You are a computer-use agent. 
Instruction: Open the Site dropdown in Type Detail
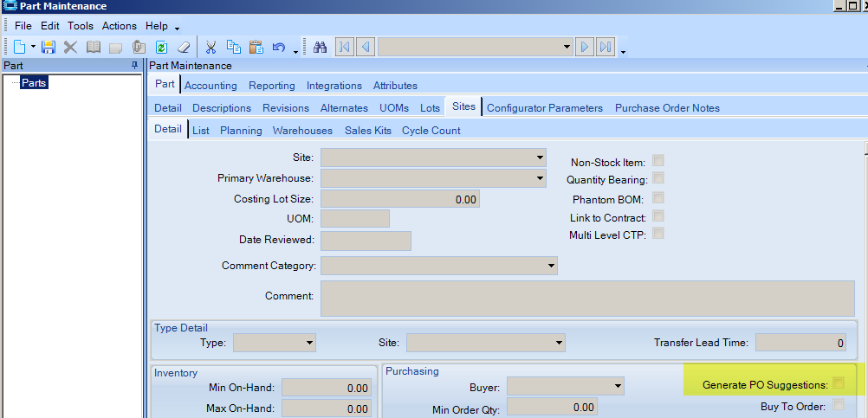(x=559, y=343)
